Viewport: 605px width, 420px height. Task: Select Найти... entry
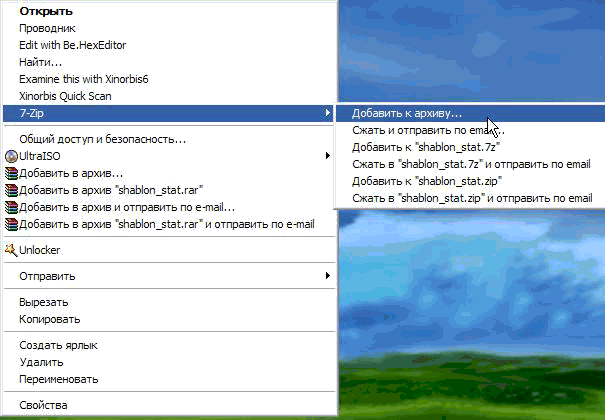(169, 62)
